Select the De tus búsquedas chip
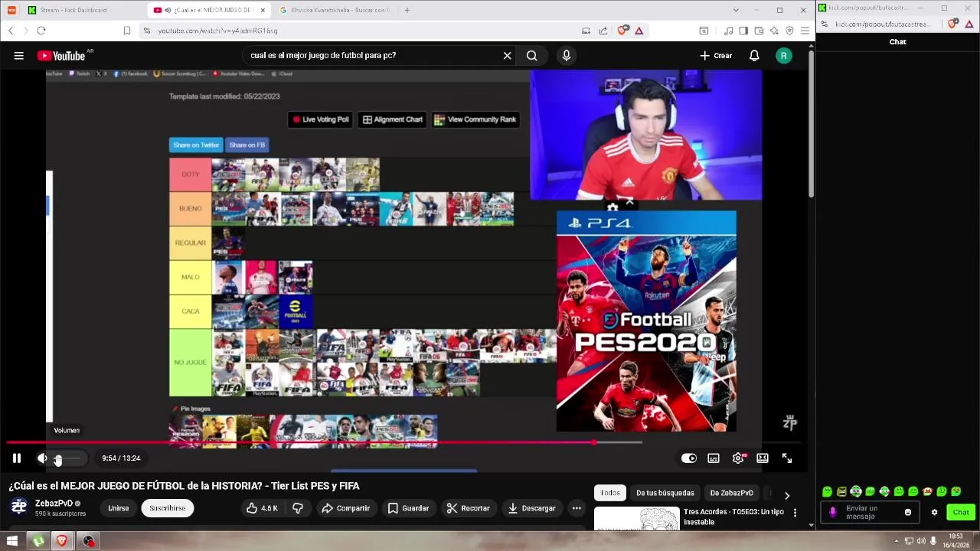980x551 pixels. click(x=665, y=493)
